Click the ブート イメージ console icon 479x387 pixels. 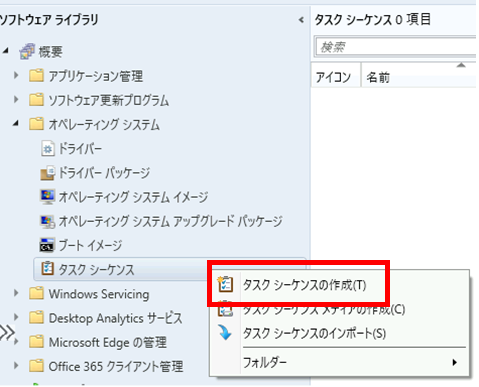pos(47,245)
